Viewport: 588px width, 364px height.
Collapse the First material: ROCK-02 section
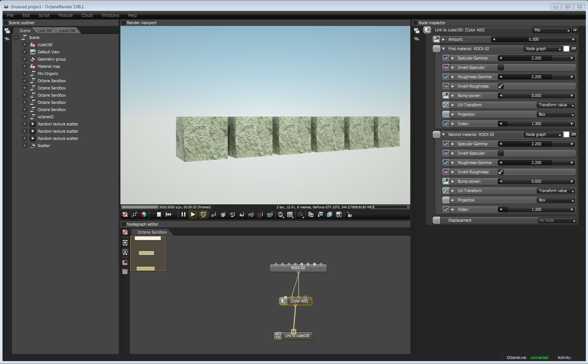click(x=443, y=49)
